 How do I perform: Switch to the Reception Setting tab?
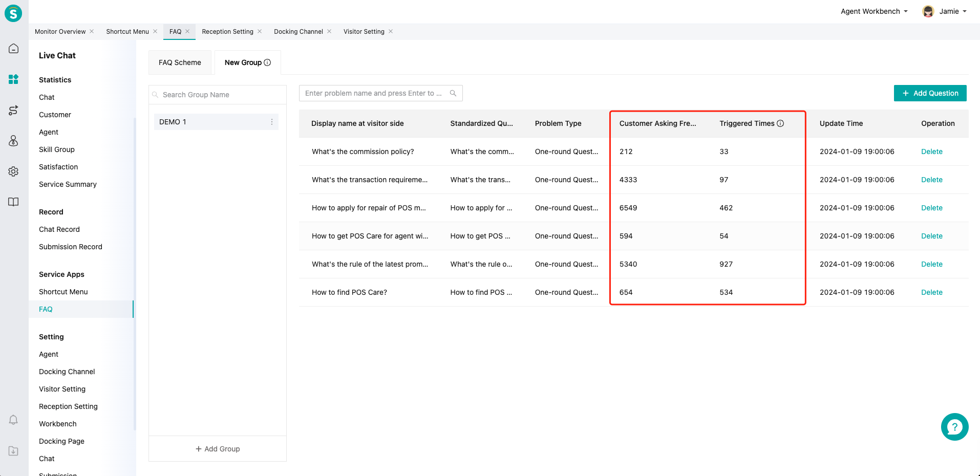(x=227, y=31)
